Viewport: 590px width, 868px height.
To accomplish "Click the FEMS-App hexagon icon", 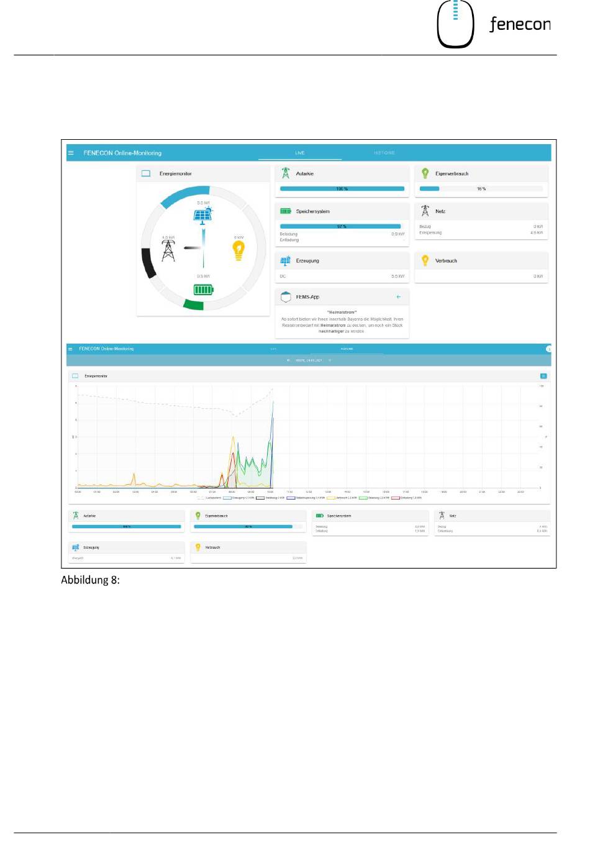I will pos(286,297).
